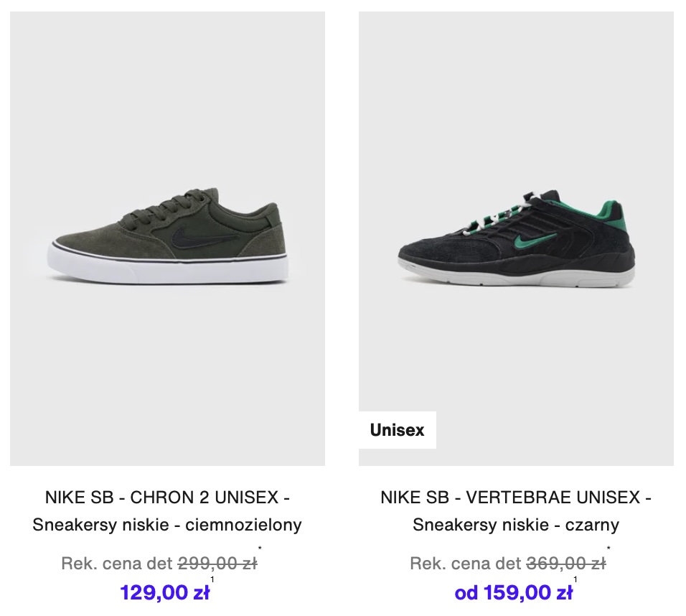Click footnote marker 1 beside 159,00 zł
Image resolution: width=686 pixels, height=616 pixels.
(x=575, y=579)
